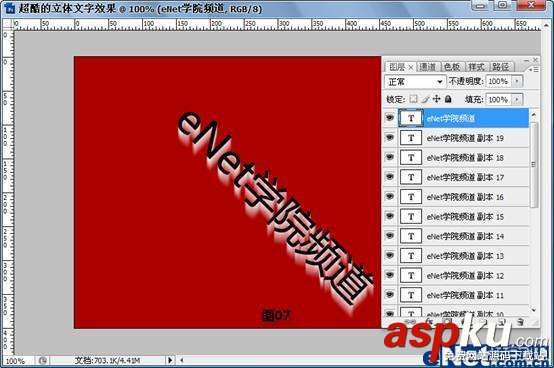Select layer name eNet学院频道 副本 17
The image size is (554, 368).
click(x=465, y=177)
